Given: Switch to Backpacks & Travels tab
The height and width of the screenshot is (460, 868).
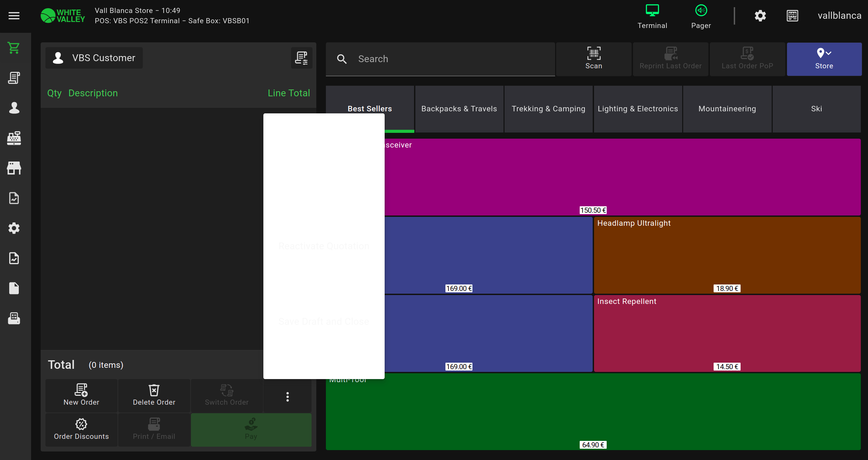Looking at the screenshot, I should (459, 109).
